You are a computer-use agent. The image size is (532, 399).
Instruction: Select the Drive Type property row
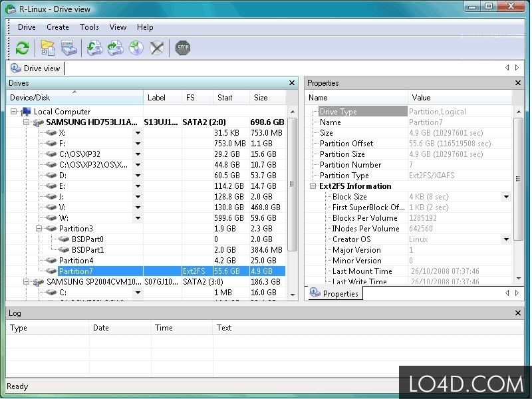tap(412, 112)
